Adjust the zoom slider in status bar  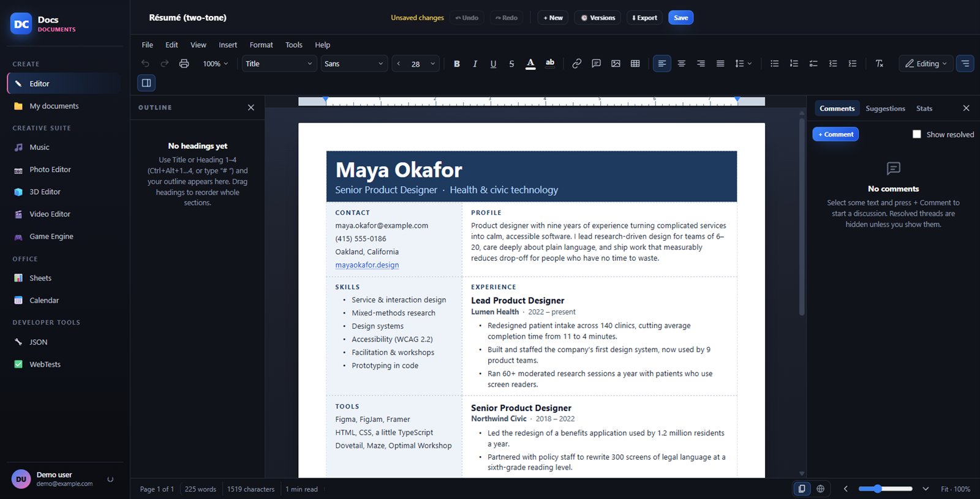tap(885, 489)
